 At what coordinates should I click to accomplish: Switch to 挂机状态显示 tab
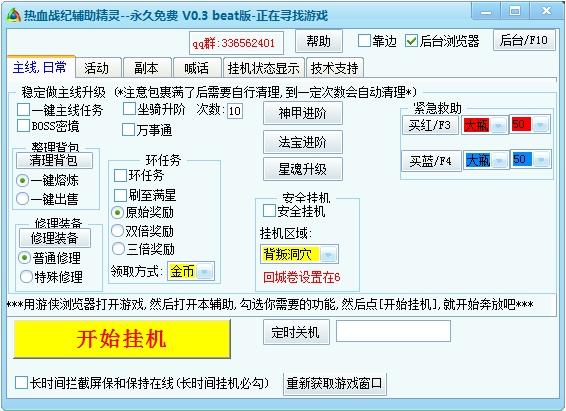[264, 68]
